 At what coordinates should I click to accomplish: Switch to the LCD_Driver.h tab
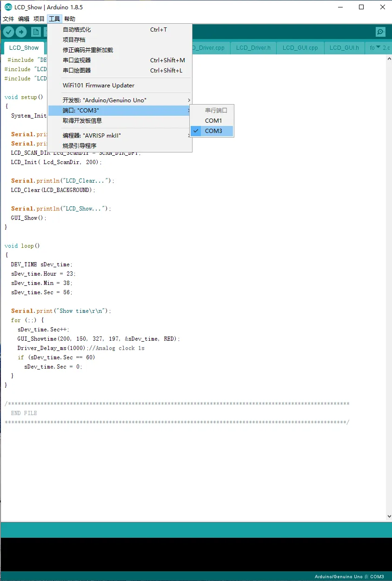[253, 47]
